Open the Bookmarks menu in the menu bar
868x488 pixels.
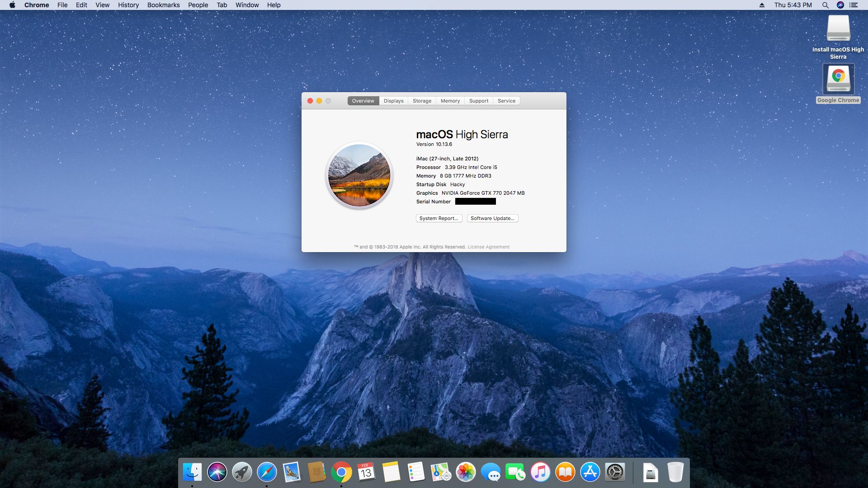163,5
